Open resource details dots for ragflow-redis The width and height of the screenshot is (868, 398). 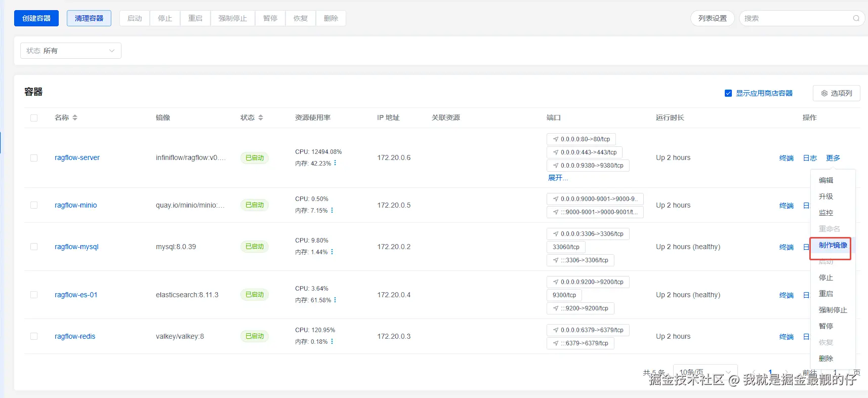(332, 341)
